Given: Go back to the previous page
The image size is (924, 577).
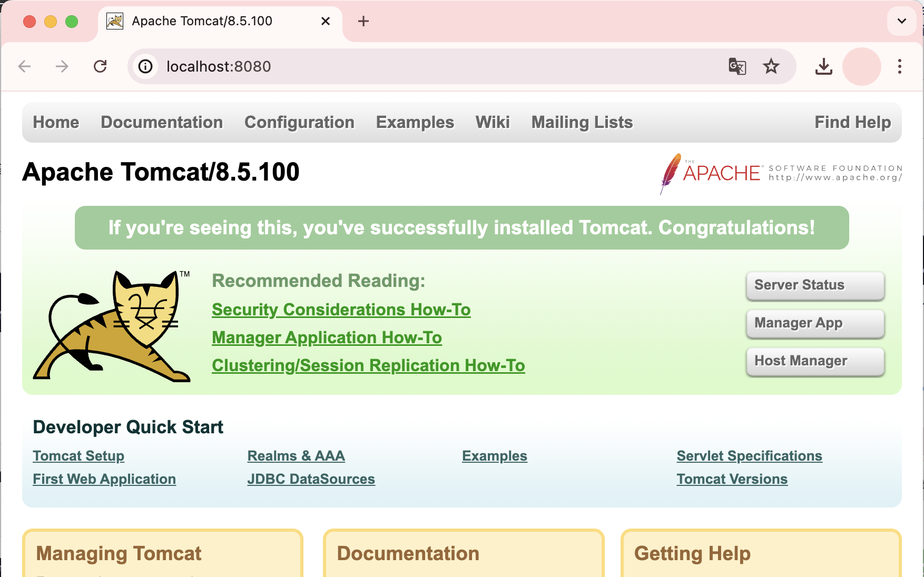Looking at the screenshot, I should (25, 66).
